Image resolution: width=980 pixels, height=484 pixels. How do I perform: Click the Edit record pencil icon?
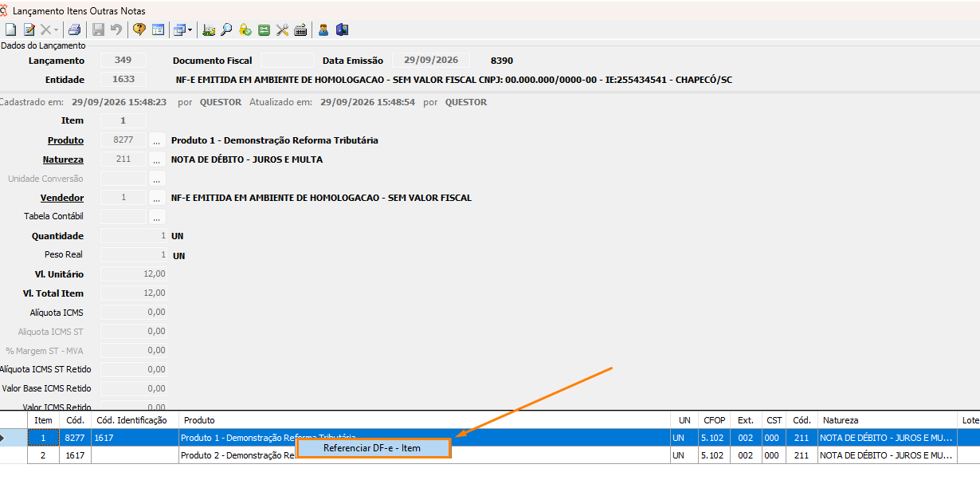click(29, 30)
